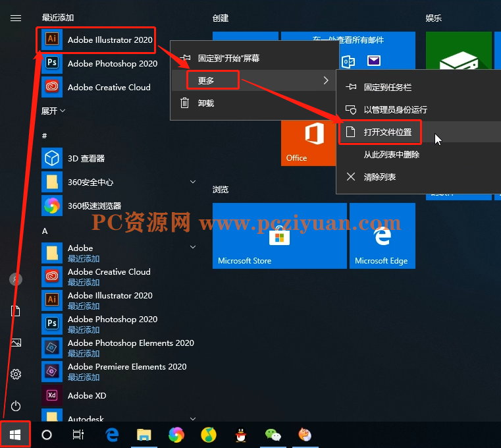The image size is (501, 448).
Task: Click the 浏览 group title
Action: pyautogui.click(x=221, y=190)
